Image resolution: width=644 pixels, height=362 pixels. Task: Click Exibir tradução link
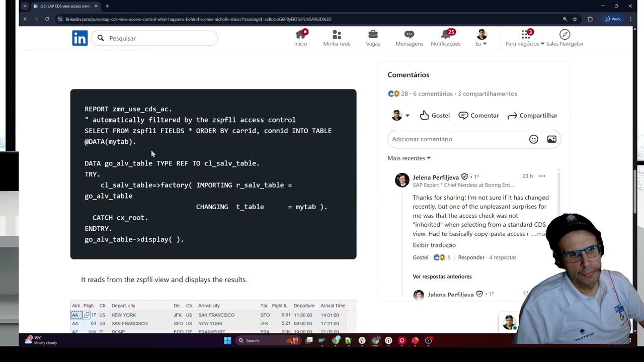click(x=434, y=245)
